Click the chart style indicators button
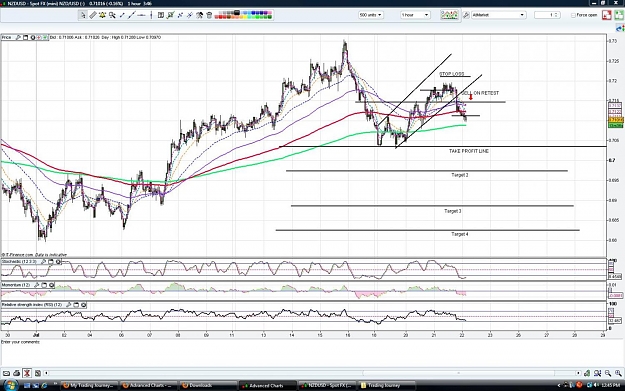The width and height of the screenshot is (625, 391). 449,15
